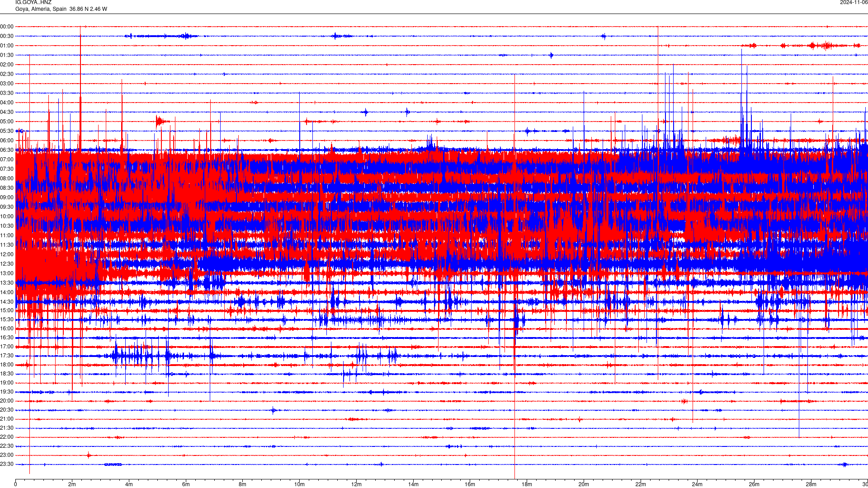This screenshot has width=868, height=488.
Task: Select the 09:30 time row label
Action: 7,207
